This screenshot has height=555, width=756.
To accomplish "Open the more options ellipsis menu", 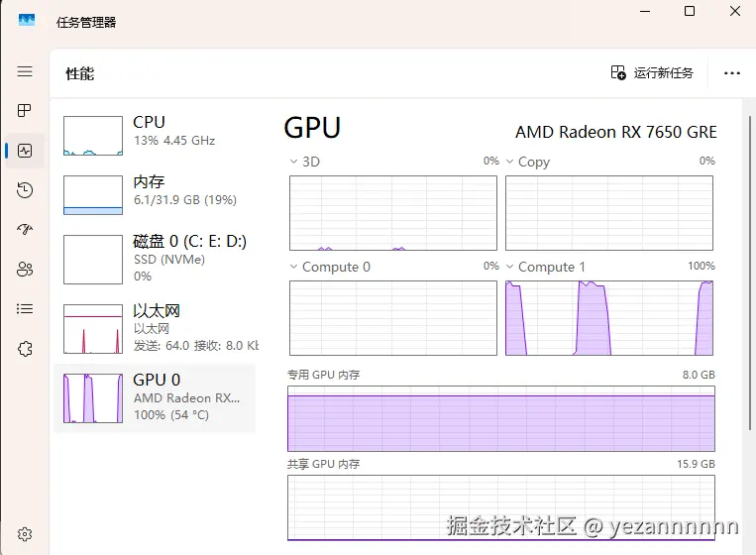I will 732,73.
